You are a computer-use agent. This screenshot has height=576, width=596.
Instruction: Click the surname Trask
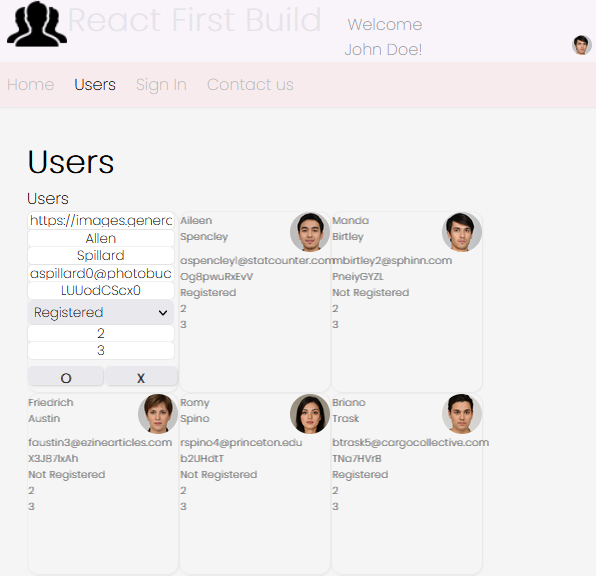346,418
